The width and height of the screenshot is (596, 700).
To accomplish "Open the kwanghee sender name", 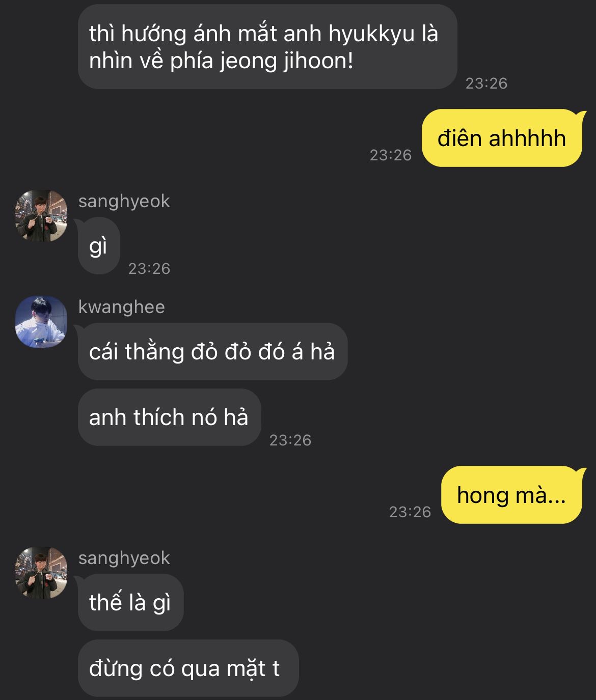I will tap(122, 307).
